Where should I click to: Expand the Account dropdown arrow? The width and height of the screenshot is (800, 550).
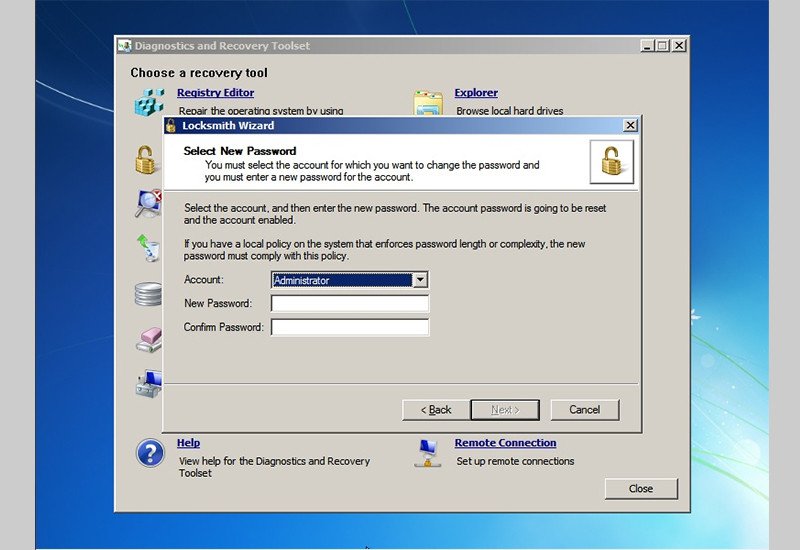(420, 280)
